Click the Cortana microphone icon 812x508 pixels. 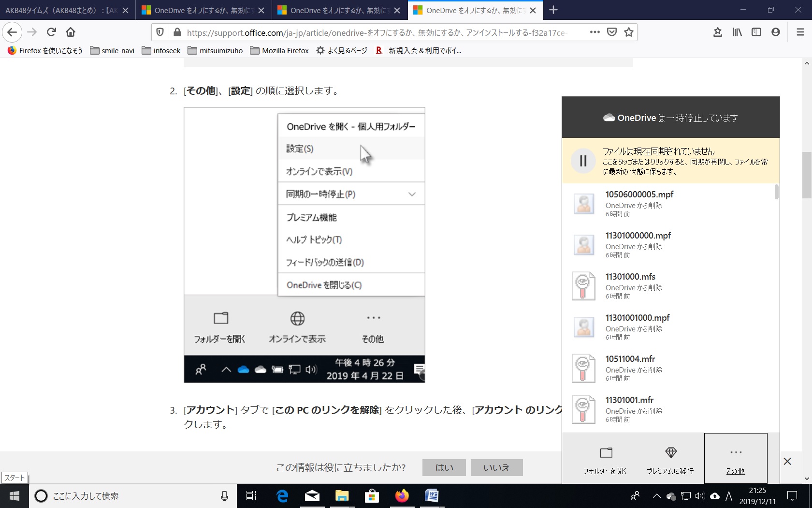[224, 496]
